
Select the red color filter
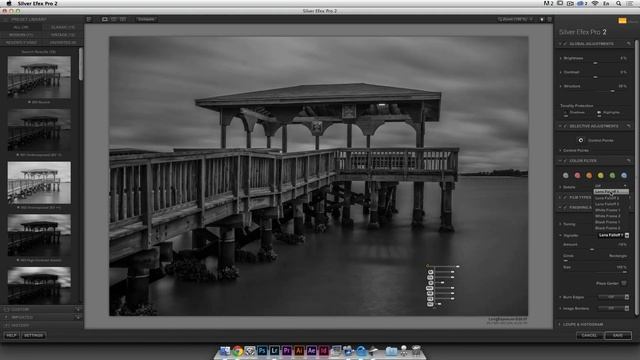pos(578,176)
